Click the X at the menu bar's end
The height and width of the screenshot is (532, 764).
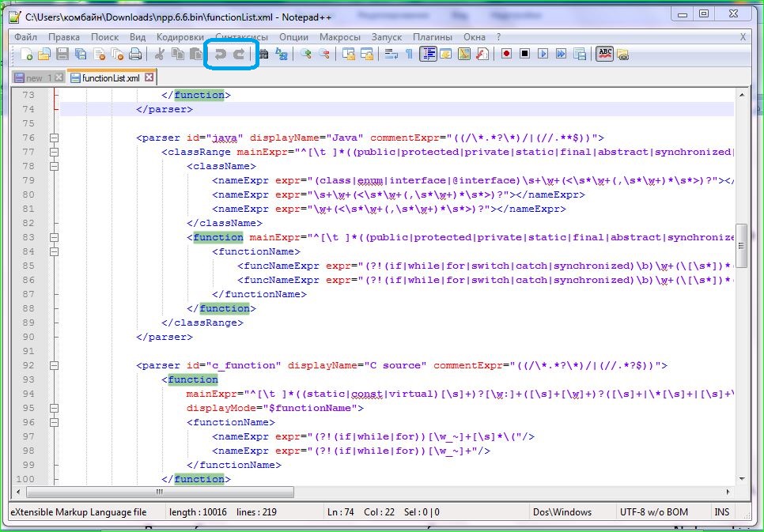coord(743,37)
